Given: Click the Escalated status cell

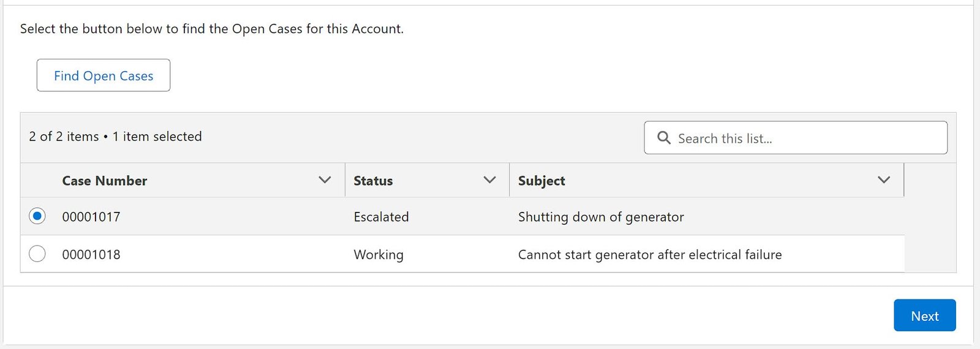Looking at the screenshot, I should [x=381, y=217].
